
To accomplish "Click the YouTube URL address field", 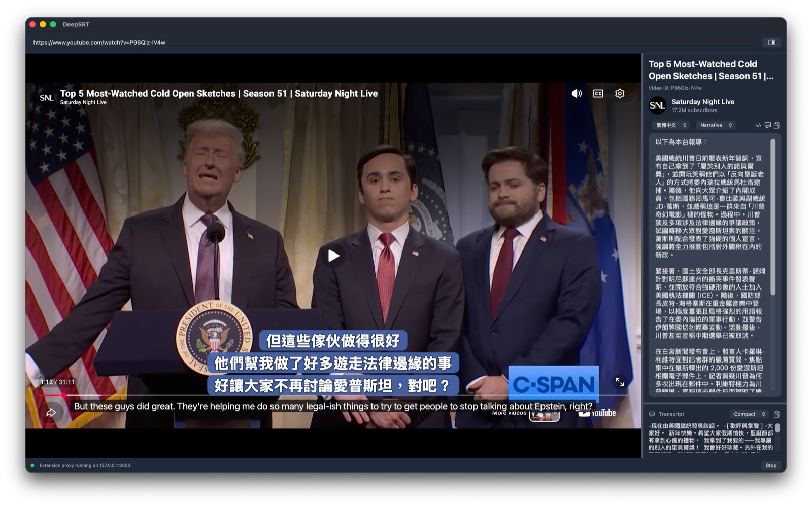I will pos(393,42).
